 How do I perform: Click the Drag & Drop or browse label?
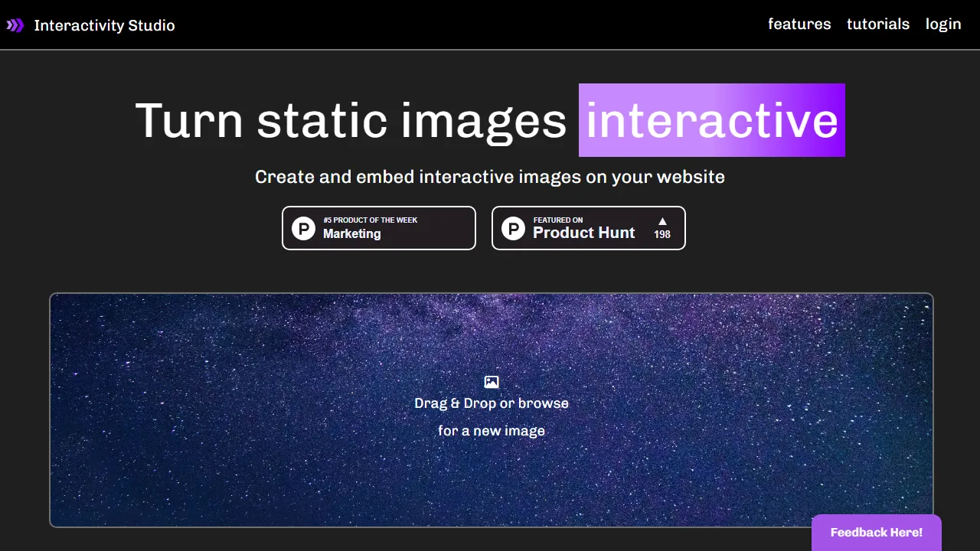click(491, 403)
